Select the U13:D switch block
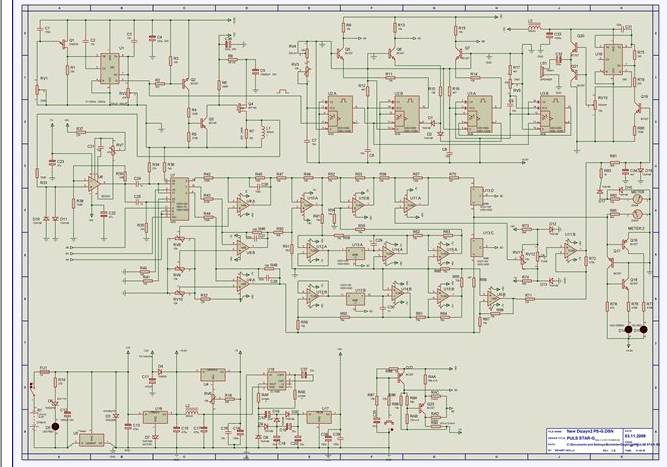 click(x=477, y=196)
